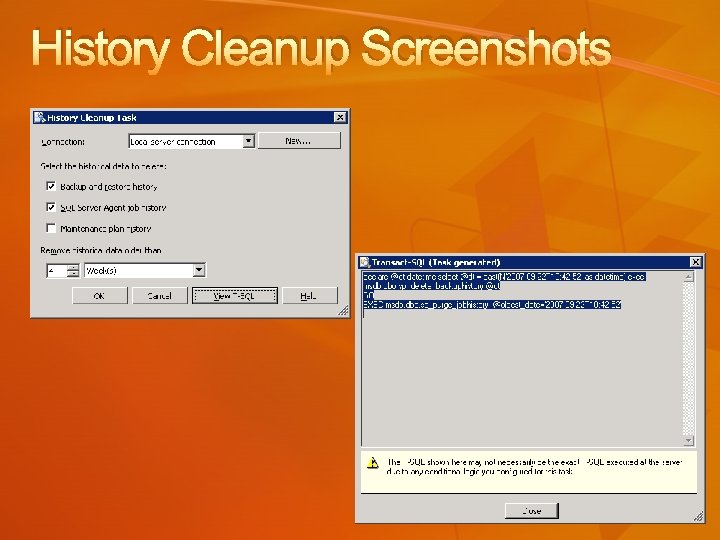
Task: Click the View T-SQL button
Action: point(235,296)
